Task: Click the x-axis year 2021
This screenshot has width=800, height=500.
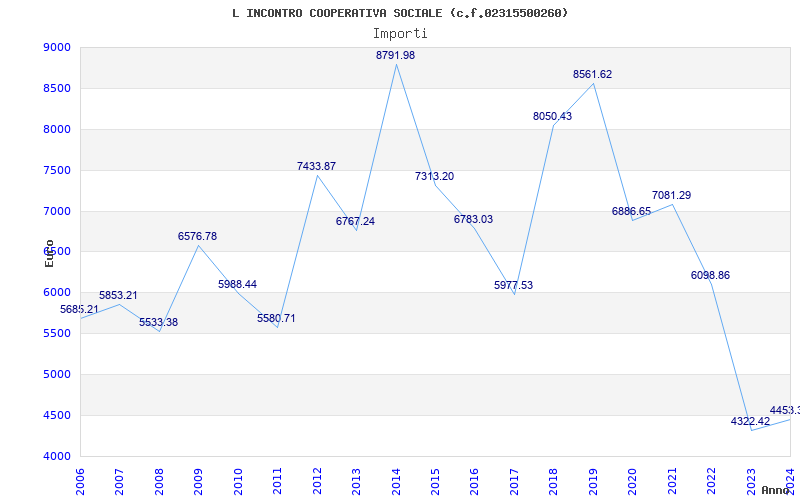Action: [672, 481]
